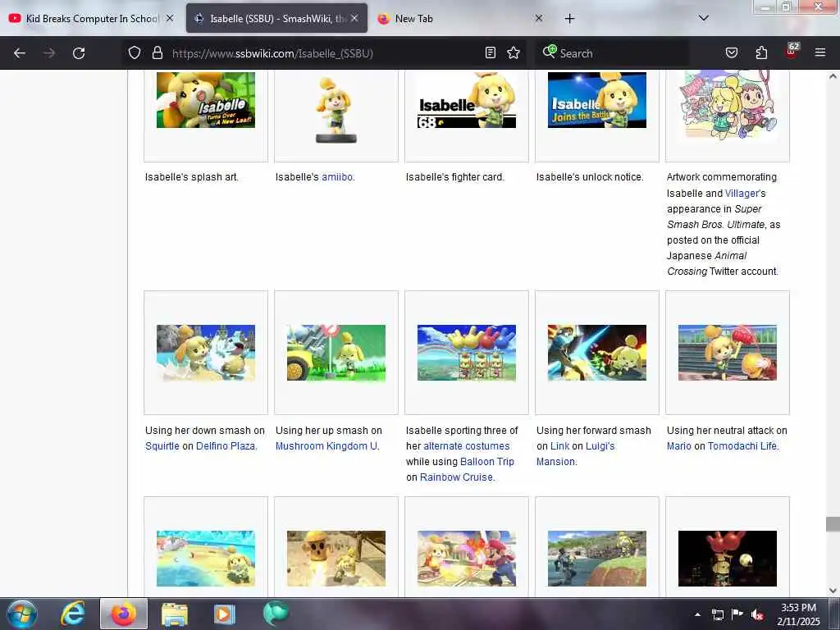Expand the list all tabs chevron
This screenshot has height=630, width=840.
pos(703,18)
